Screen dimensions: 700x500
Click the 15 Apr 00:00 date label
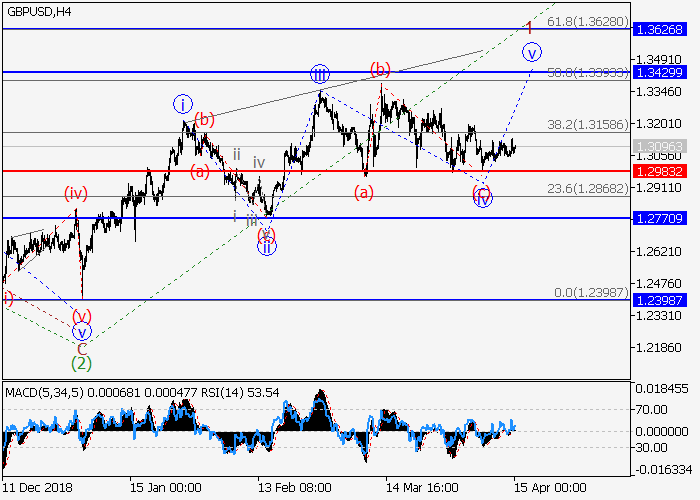(550, 488)
